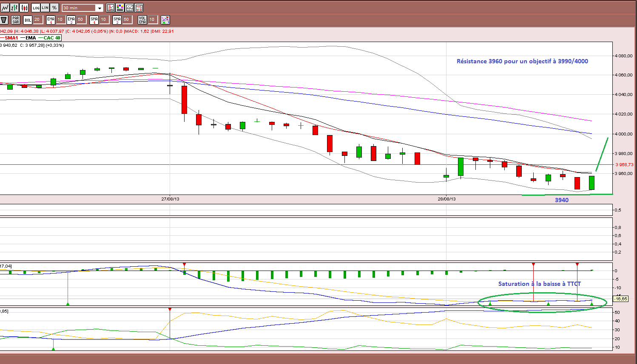637x364 pixels.
Task: Toggle the LOG scale button
Action: pos(36,8)
